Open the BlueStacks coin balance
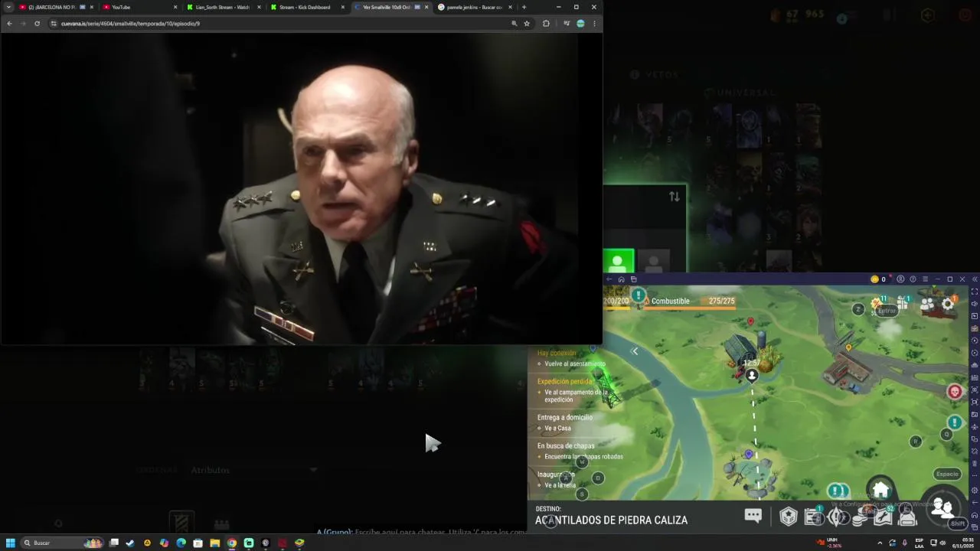Viewport: 980px width, 551px height. click(878, 279)
